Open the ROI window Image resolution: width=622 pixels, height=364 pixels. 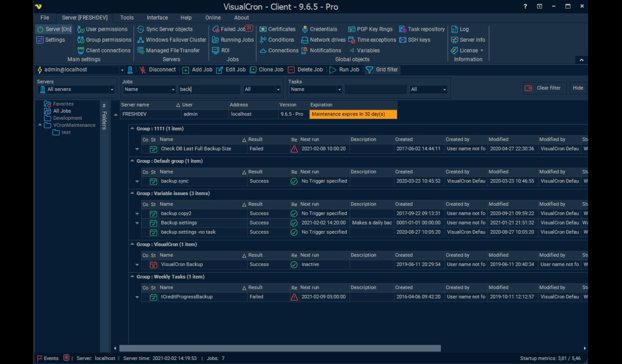[x=220, y=51]
